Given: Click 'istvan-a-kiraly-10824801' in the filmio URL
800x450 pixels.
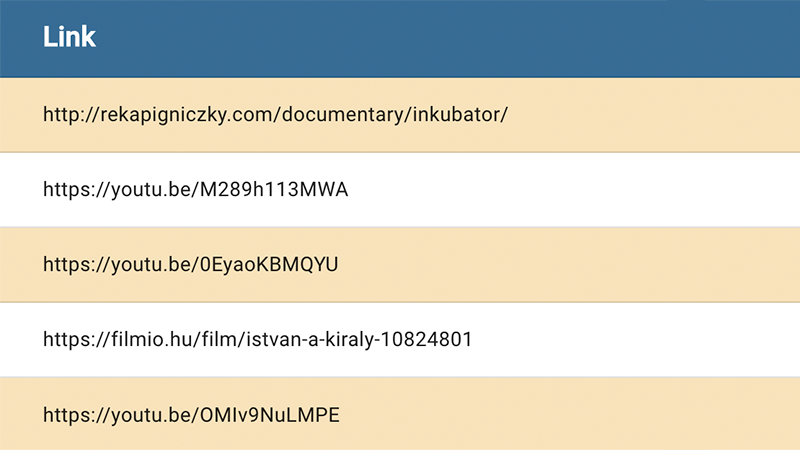Looking at the screenshot, I should coord(359,339).
